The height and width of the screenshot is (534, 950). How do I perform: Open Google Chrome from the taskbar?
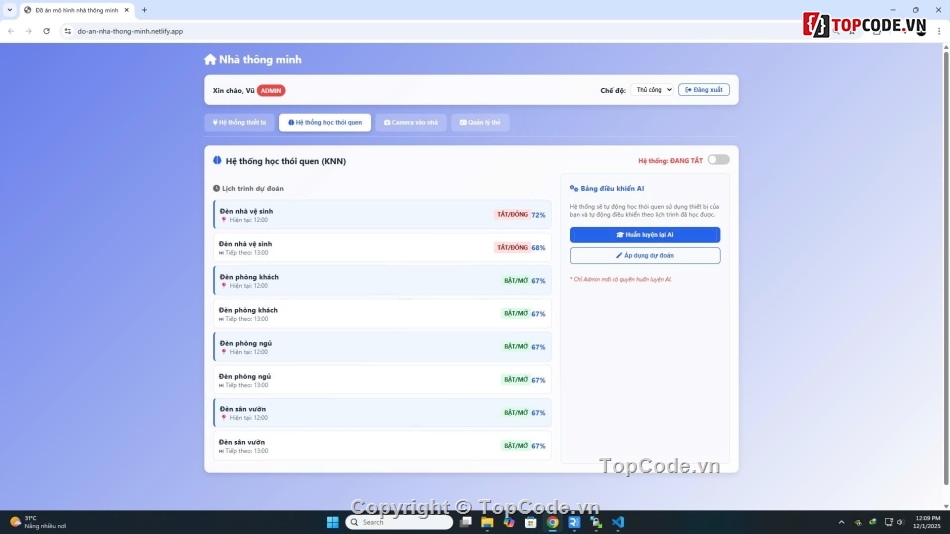pyautogui.click(x=552, y=522)
